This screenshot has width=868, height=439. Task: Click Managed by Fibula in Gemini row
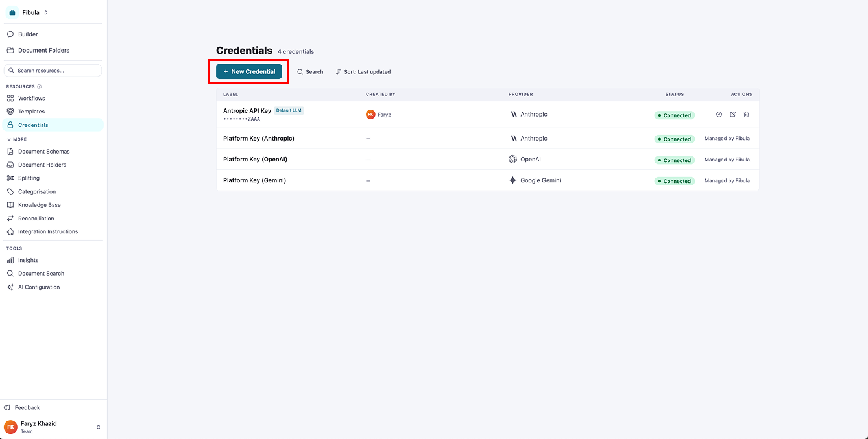point(727,180)
